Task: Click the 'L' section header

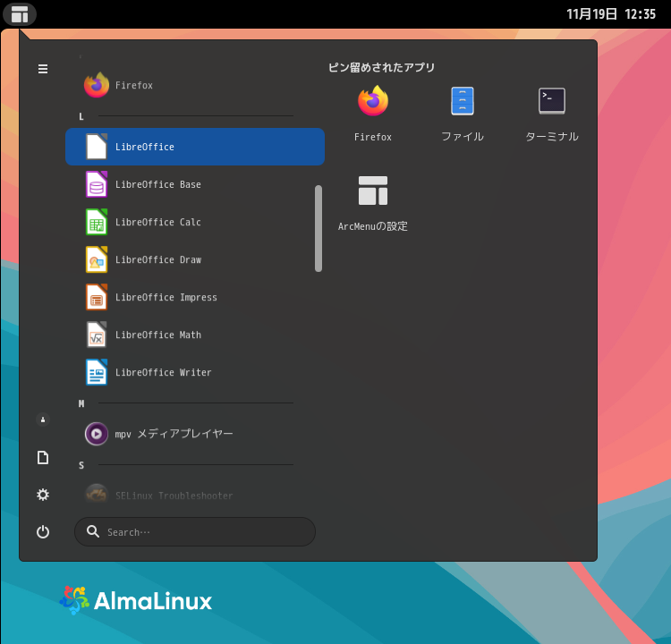Action: pos(81,117)
